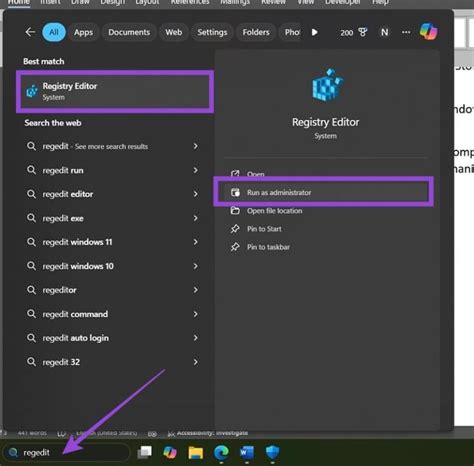This screenshot has width=474, height=466.
Task: Show more filter tabs with play arrow
Action: [x=314, y=32]
